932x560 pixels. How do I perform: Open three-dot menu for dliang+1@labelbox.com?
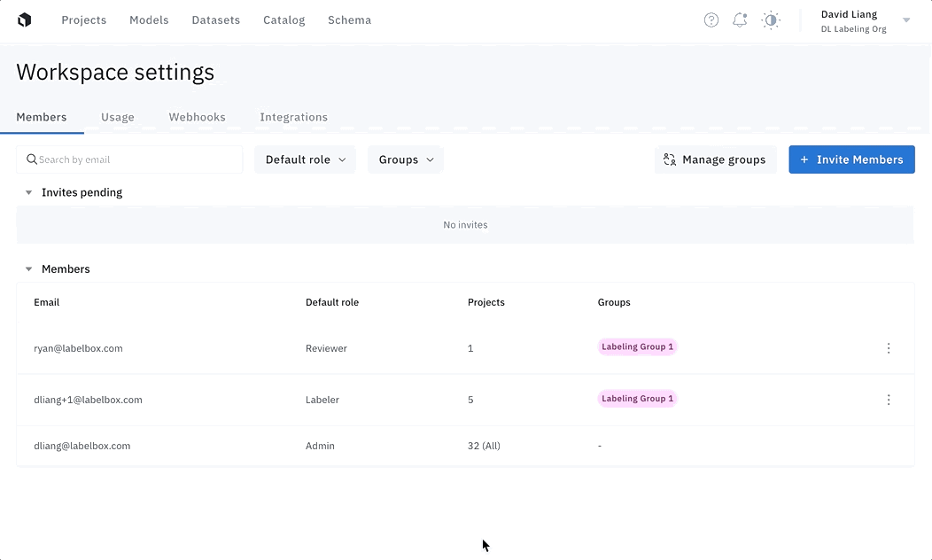click(889, 401)
